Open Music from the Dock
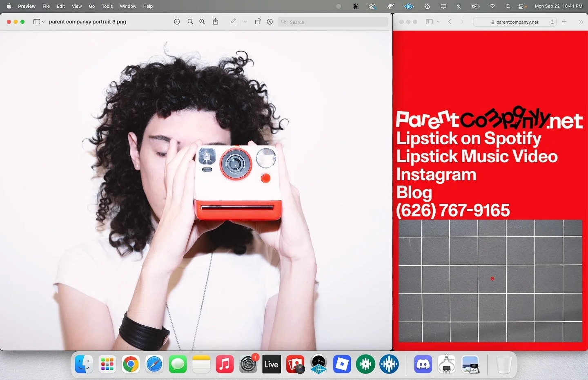 click(225, 364)
